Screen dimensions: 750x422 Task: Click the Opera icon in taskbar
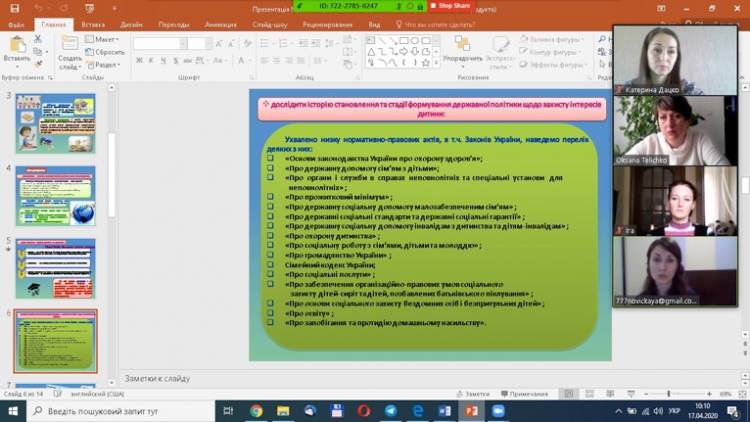click(362, 411)
